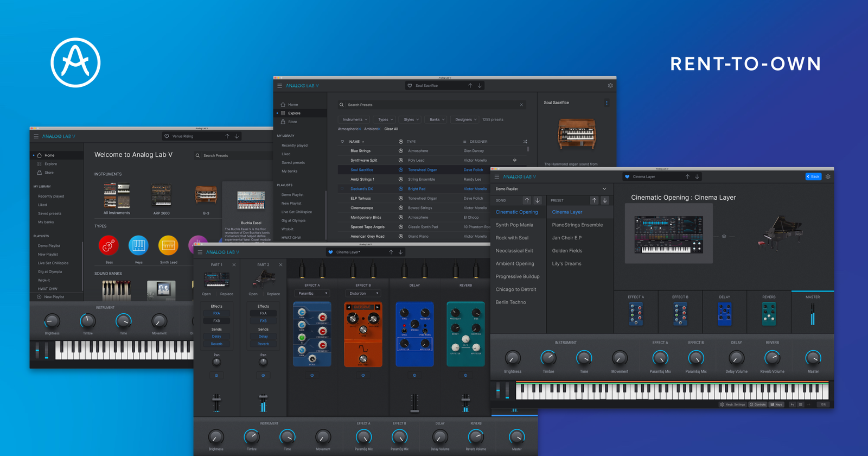Toggle Keys display in the status bar
The image size is (868, 456).
(x=776, y=404)
